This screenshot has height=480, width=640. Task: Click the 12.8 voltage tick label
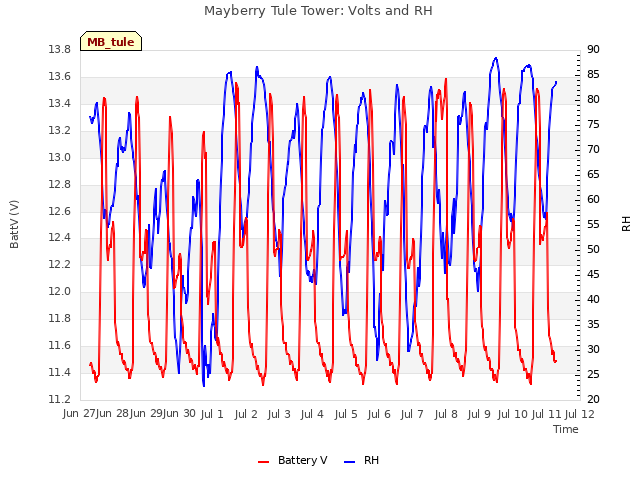[60, 184]
